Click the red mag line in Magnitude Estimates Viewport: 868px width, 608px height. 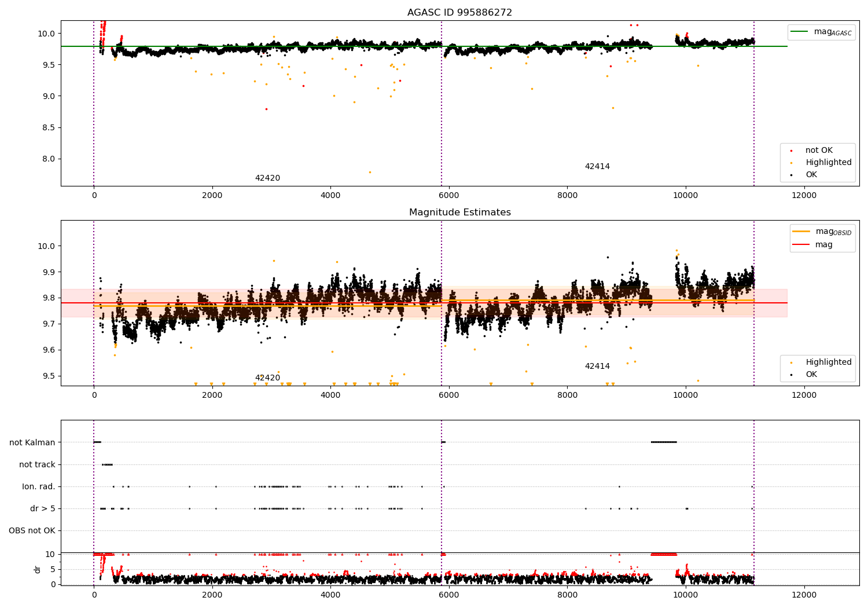click(x=424, y=303)
